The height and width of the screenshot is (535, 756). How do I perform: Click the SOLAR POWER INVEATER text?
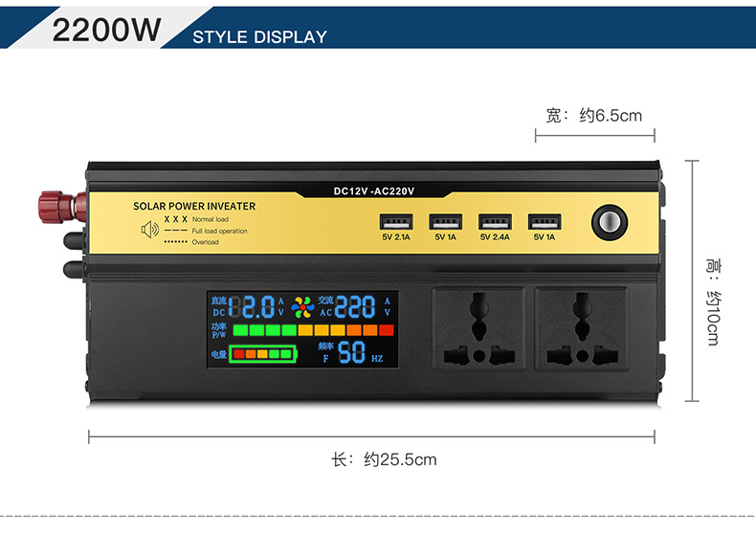(x=194, y=207)
